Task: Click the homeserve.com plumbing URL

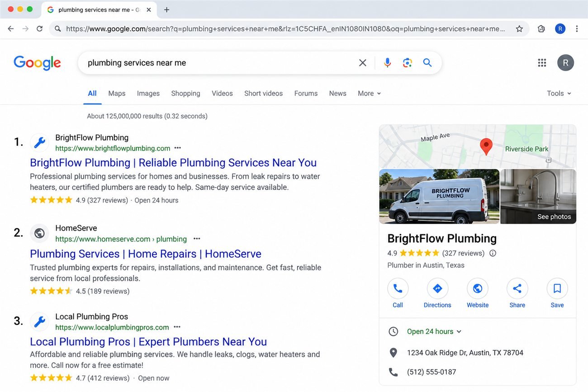Action: tap(121, 239)
